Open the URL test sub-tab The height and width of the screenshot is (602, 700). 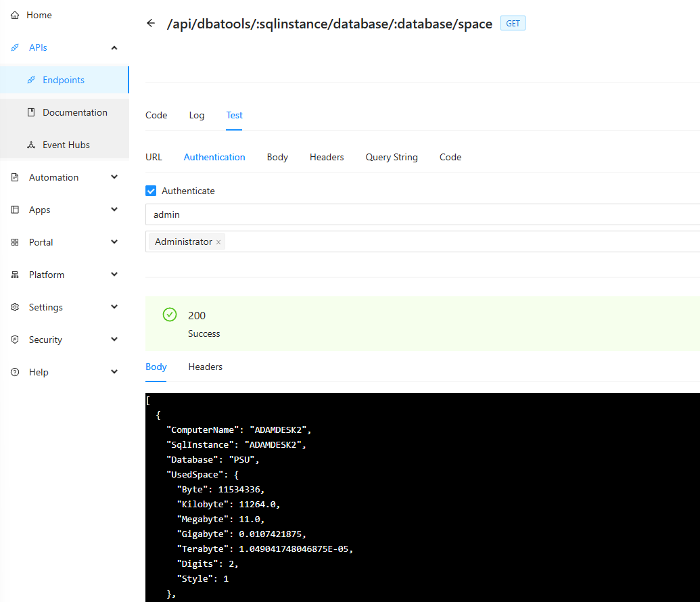(154, 157)
